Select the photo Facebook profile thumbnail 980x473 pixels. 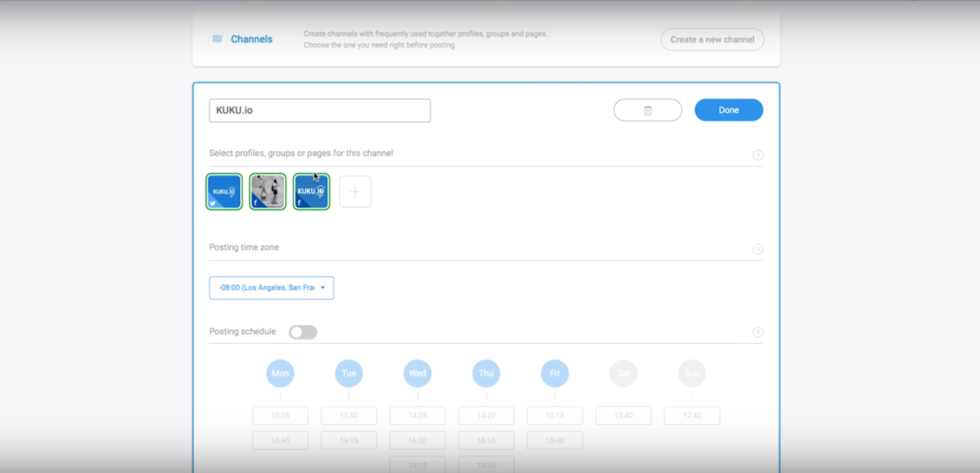(267, 192)
